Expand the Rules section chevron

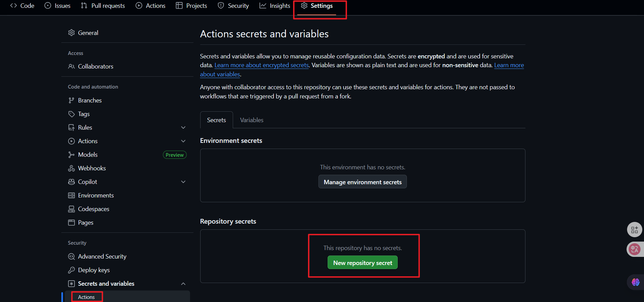(183, 128)
